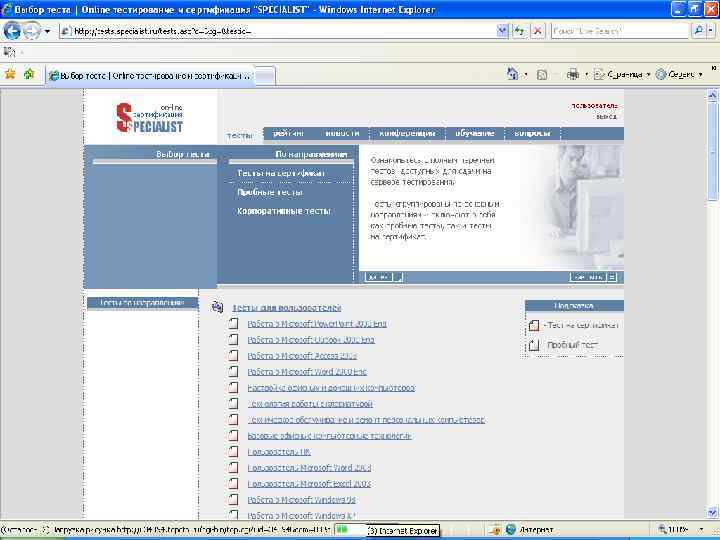720x540 pixels.
Task: Click the Тест на сертификат legend icon
Action: pos(534,325)
